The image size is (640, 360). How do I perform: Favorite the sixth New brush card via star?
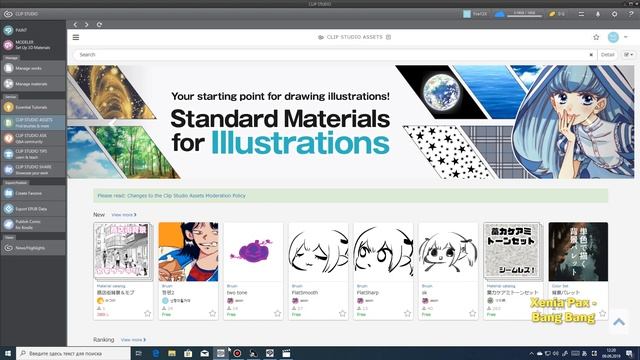[x=472, y=313]
